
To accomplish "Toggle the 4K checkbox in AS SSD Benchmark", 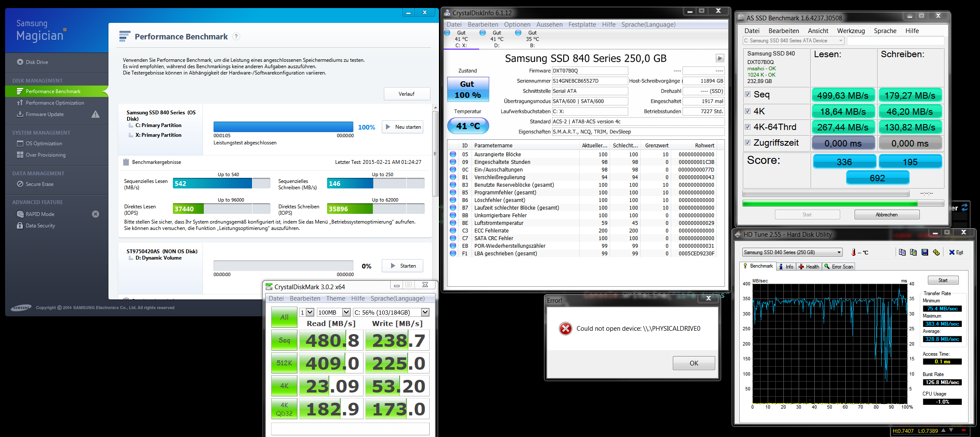I will click(747, 111).
